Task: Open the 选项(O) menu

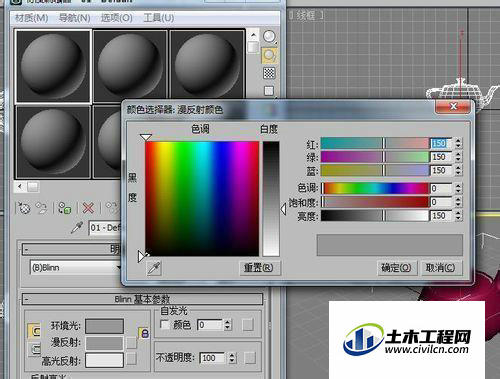Action: point(117,18)
